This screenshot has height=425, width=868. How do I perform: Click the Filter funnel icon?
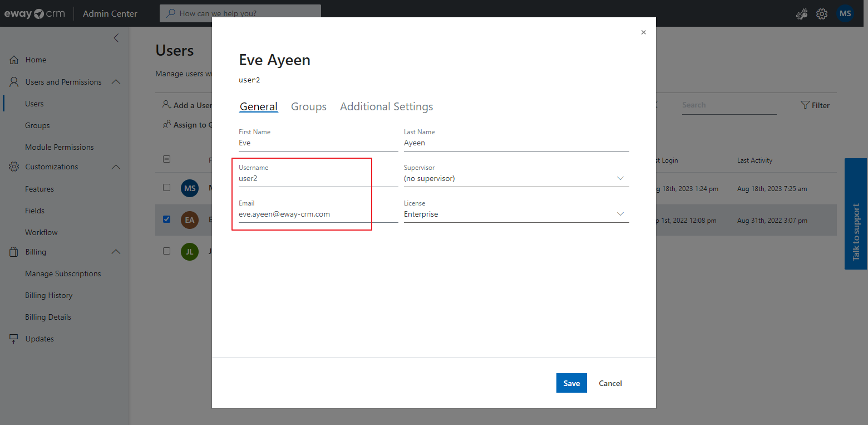[805, 105]
